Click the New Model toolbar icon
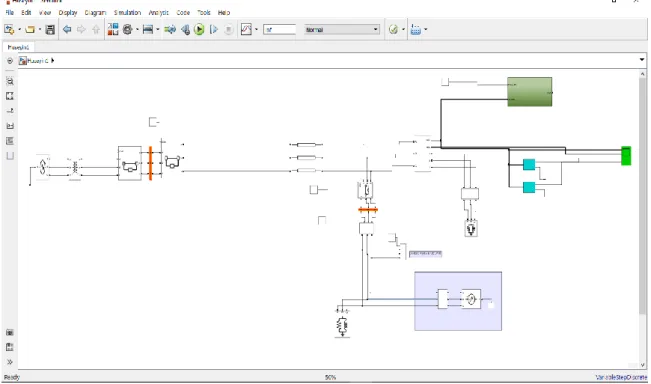The height and width of the screenshot is (384, 651). [x=9, y=29]
